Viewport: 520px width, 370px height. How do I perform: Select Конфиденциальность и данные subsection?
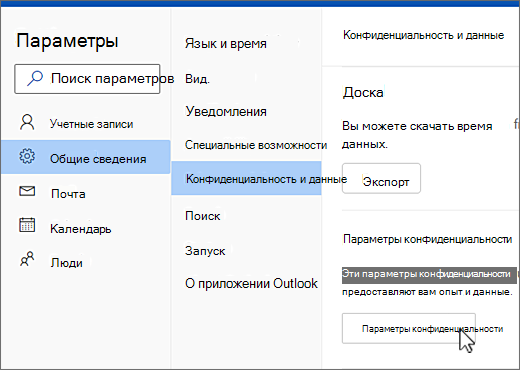click(x=246, y=178)
